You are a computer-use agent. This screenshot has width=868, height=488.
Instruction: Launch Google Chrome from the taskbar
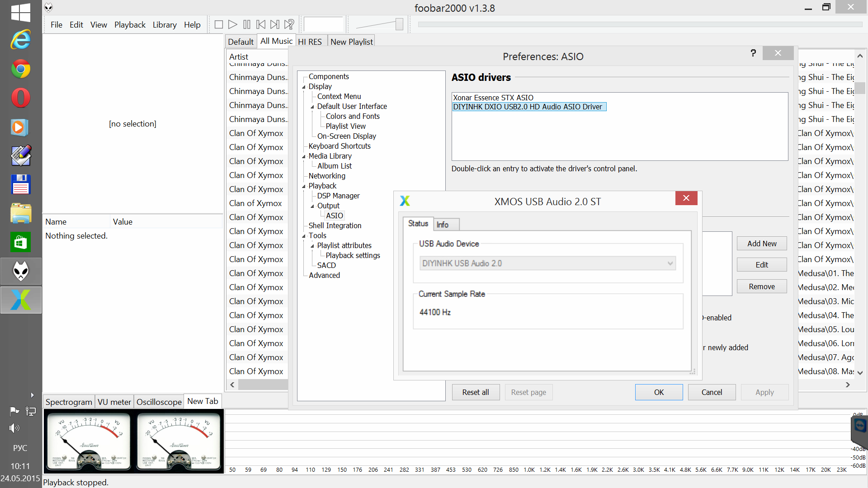(x=21, y=69)
